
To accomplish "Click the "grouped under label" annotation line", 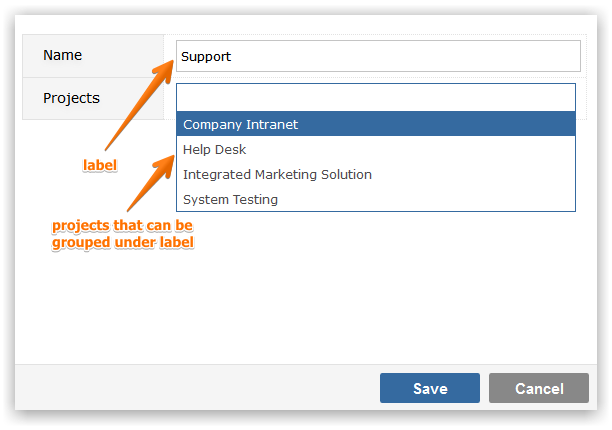I will click(x=123, y=242).
